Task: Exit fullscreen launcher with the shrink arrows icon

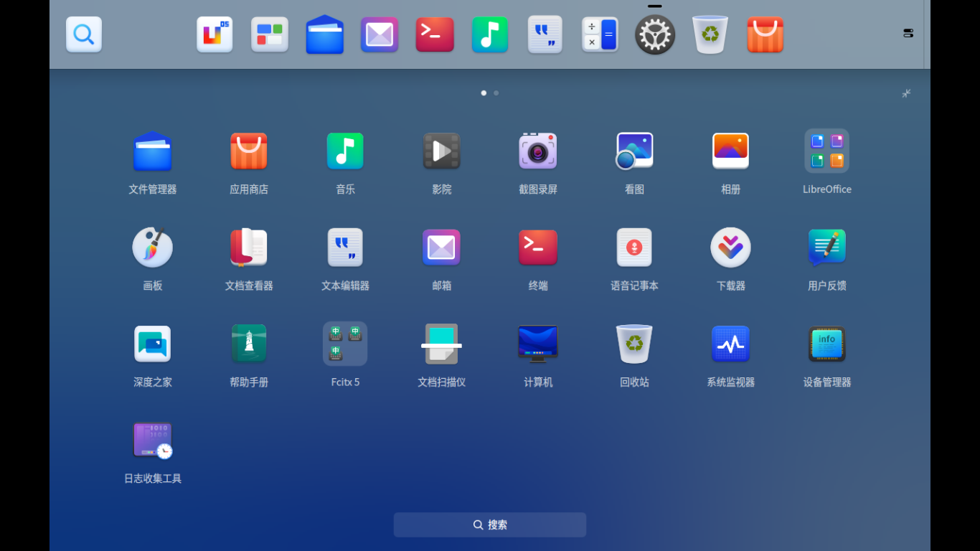Action: tap(907, 93)
